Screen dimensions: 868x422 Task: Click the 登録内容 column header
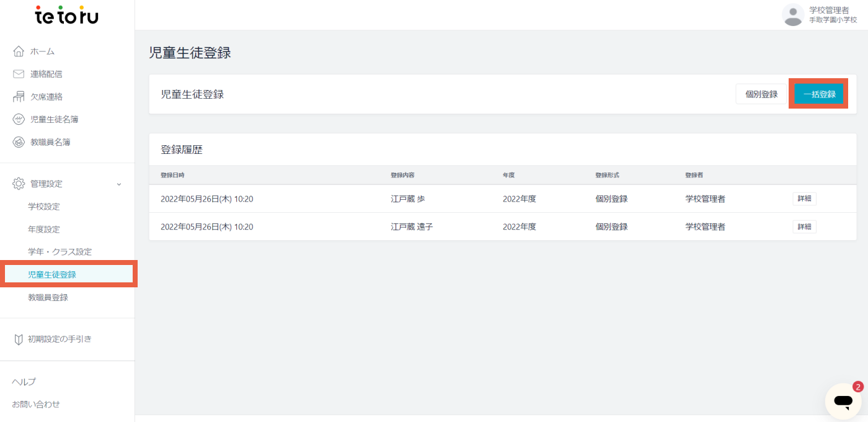point(402,175)
